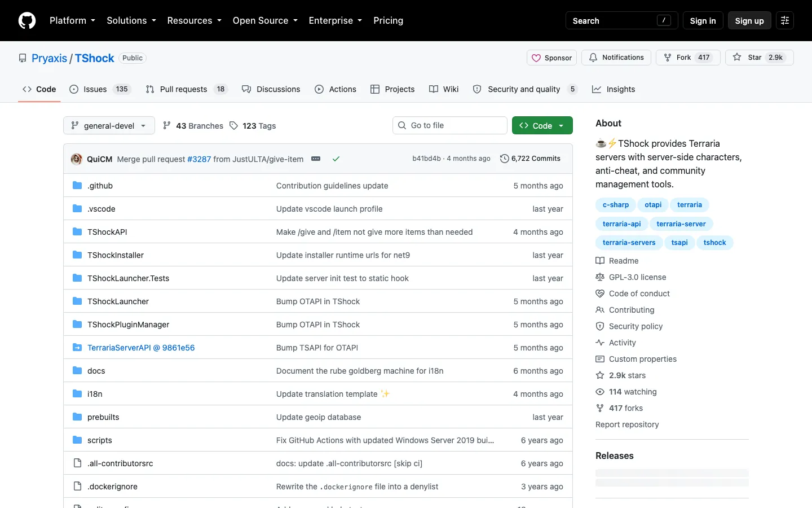This screenshot has width=812, height=508.
Task: Click commit hash b41bd4b
Action: pos(426,159)
